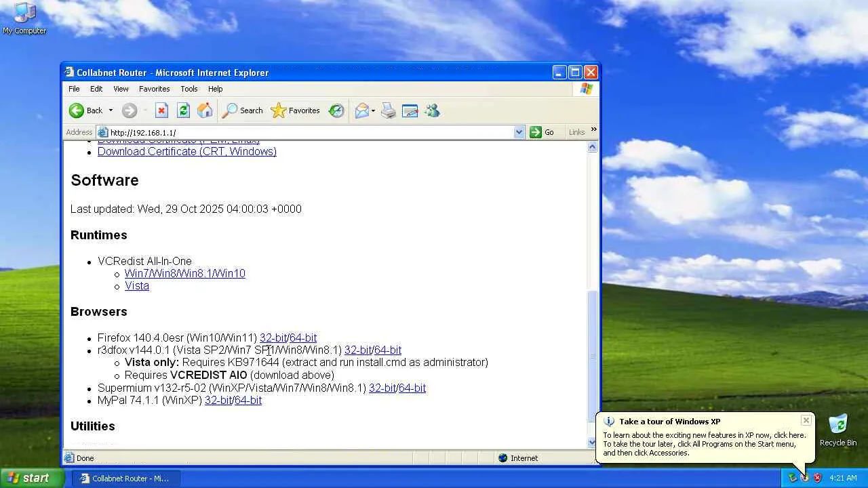868x488 pixels.
Task: Click the "Browsers" section heading
Action: point(99,312)
